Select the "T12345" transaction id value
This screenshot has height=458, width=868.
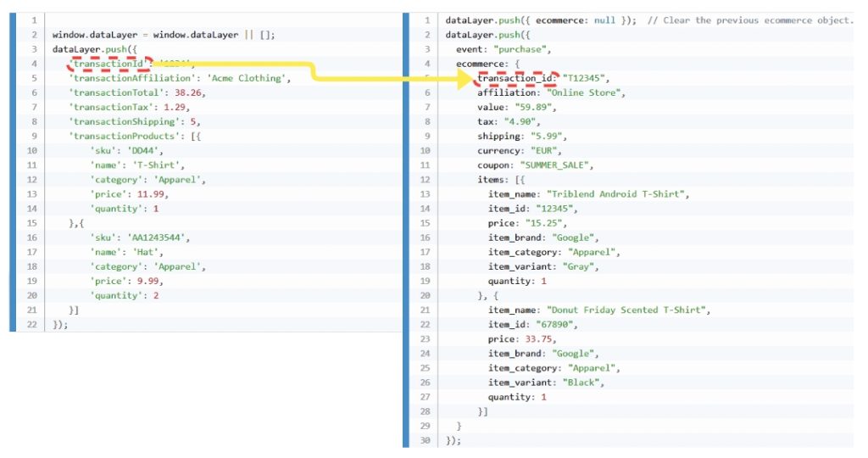click(x=585, y=78)
